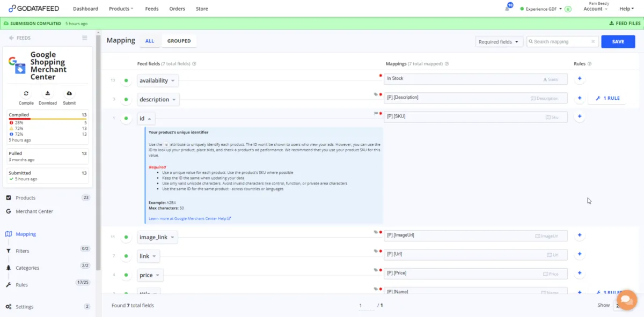
Task: Open the chat support bubble
Action: (x=627, y=299)
